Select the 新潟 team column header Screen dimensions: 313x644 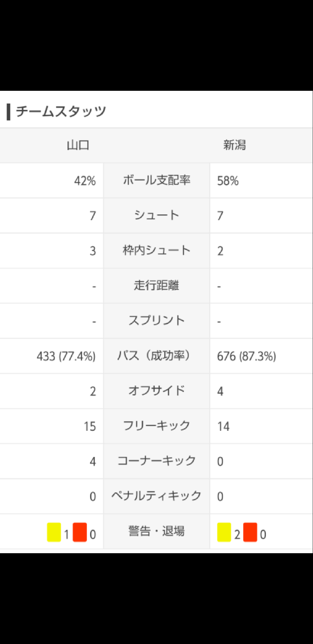click(234, 145)
